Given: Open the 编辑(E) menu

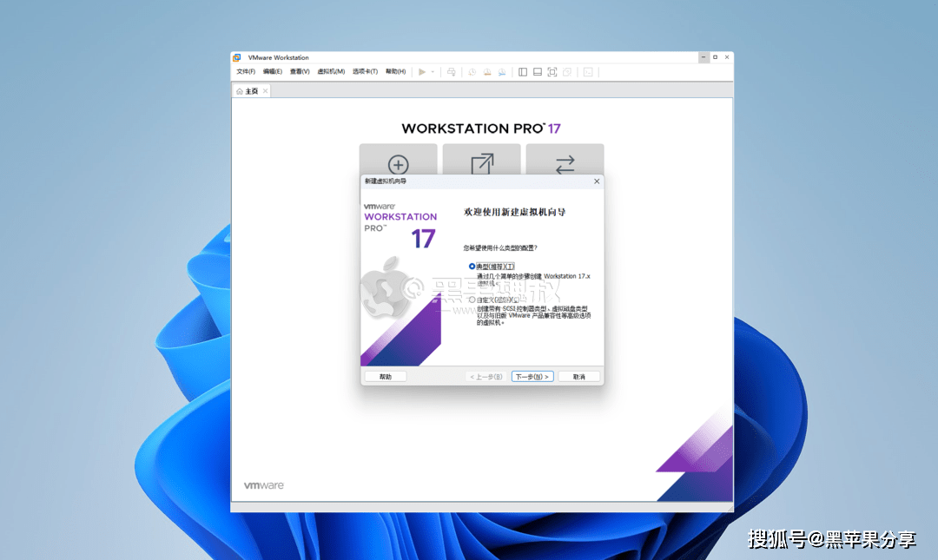Looking at the screenshot, I should [x=272, y=72].
